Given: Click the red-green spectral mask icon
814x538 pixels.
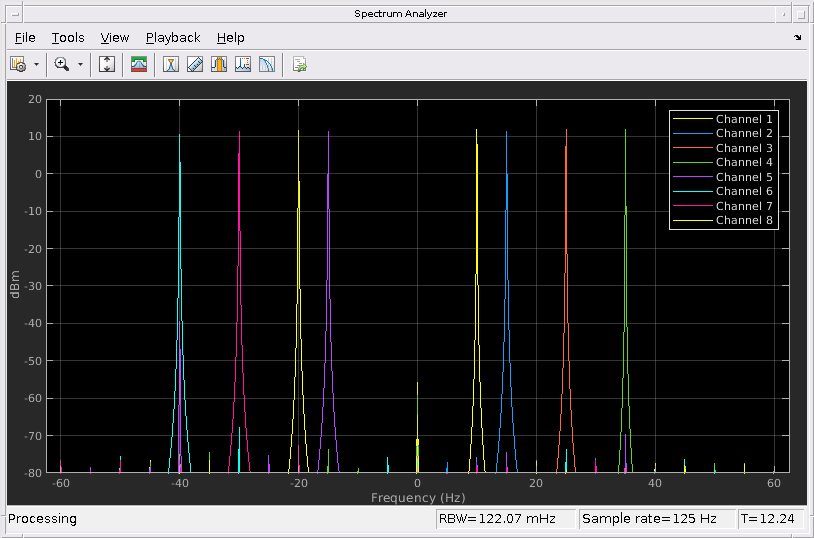Looking at the screenshot, I should (x=139, y=64).
